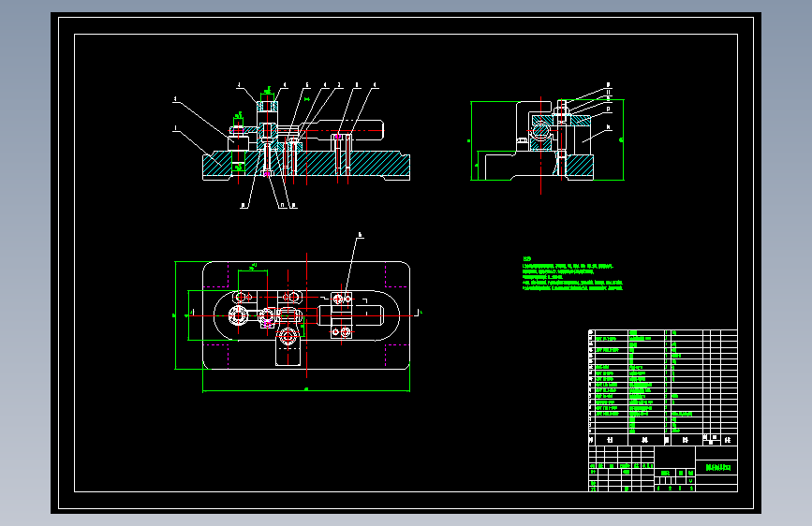Click the parts list table
Image resolution: width=812 pixels, height=526 pixels.
coord(663,387)
